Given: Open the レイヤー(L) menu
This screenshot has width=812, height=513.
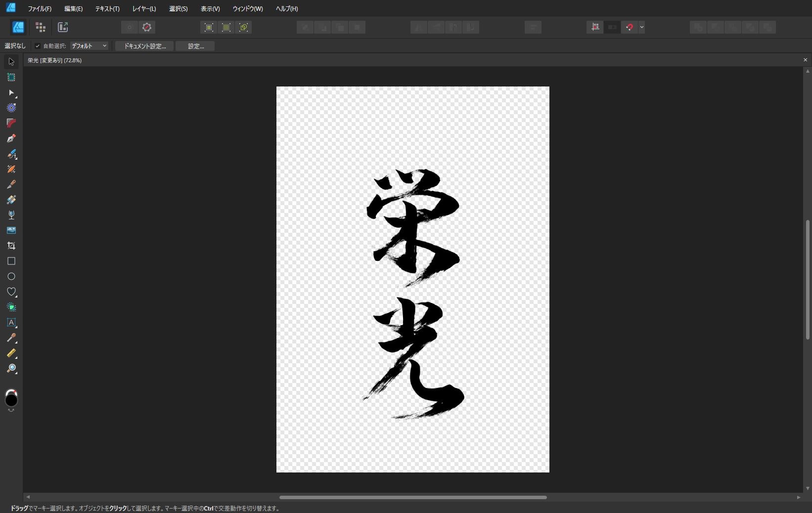Looking at the screenshot, I should tap(144, 8).
